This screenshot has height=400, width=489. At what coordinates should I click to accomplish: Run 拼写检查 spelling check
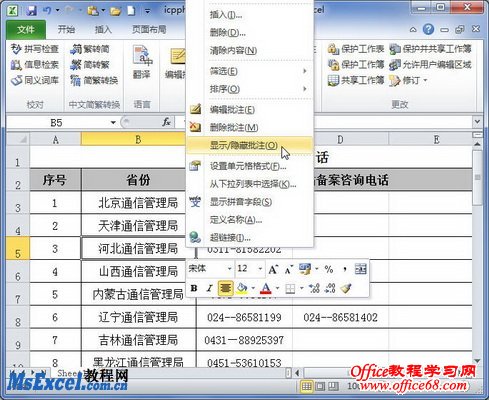pyautogui.click(x=35, y=49)
